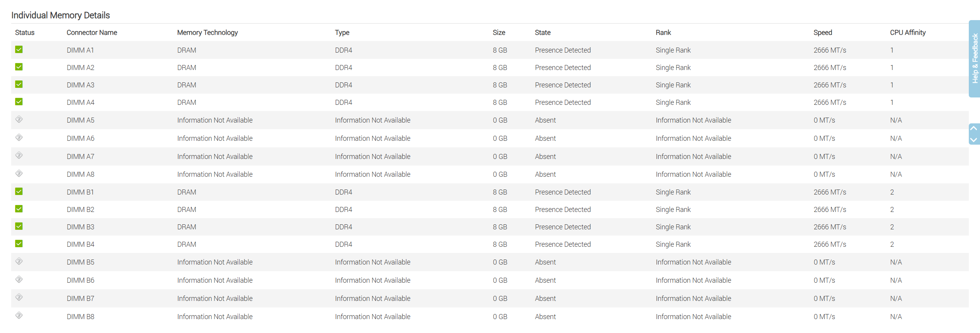The width and height of the screenshot is (980, 333).
Task: Click the Speed column header
Action: point(823,32)
